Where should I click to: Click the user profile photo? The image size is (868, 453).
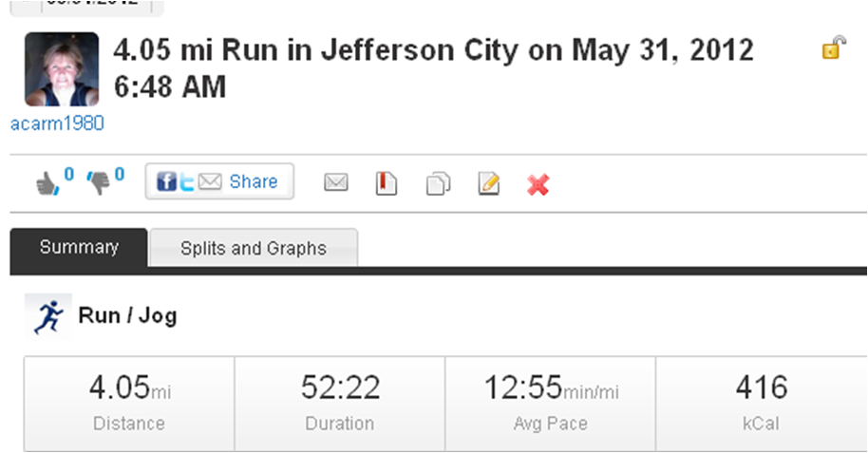(x=62, y=69)
